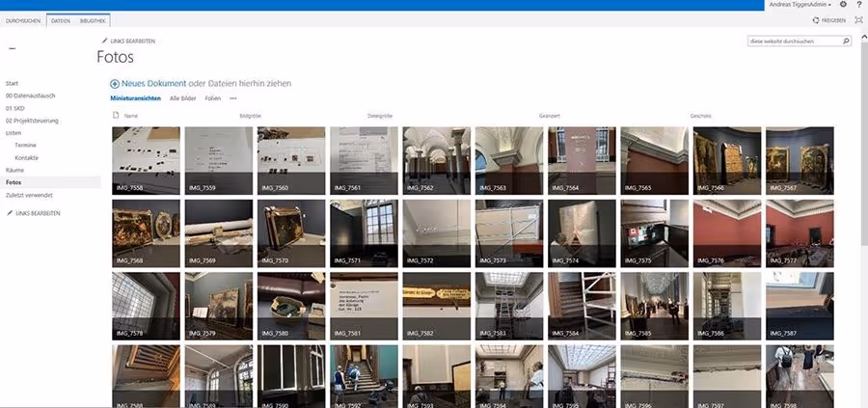Image resolution: width=868 pixels, height=408 pixels.
Task: Sort by the Dateigröße column header
Action: click(380, 117)
